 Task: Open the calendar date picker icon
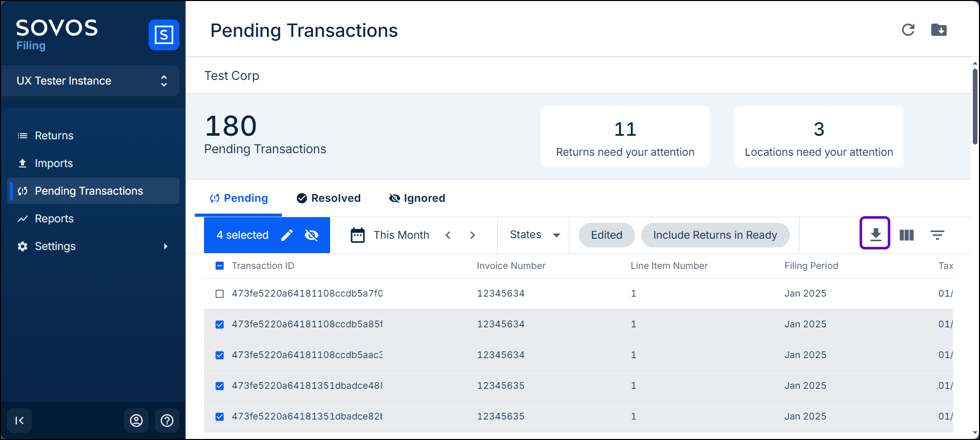[x=358, y=235]
